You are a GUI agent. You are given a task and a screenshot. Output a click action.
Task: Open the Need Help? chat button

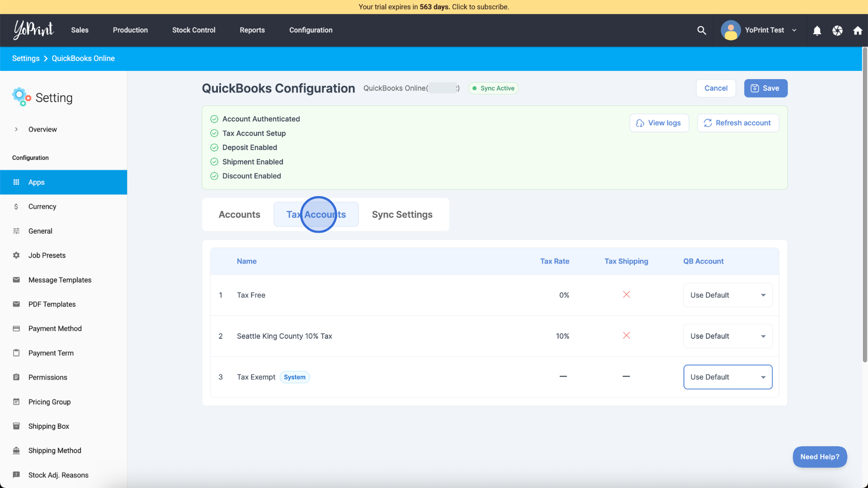[x=820, y=457]
